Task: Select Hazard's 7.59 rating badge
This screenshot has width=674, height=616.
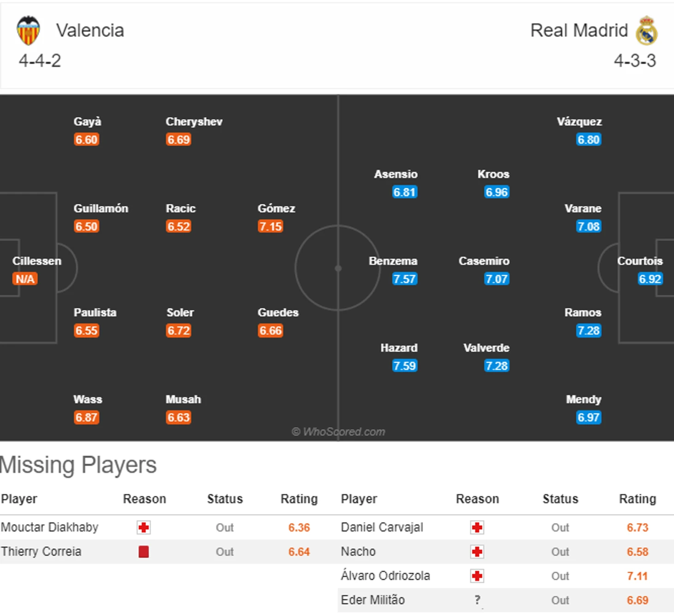Action: 404,366
